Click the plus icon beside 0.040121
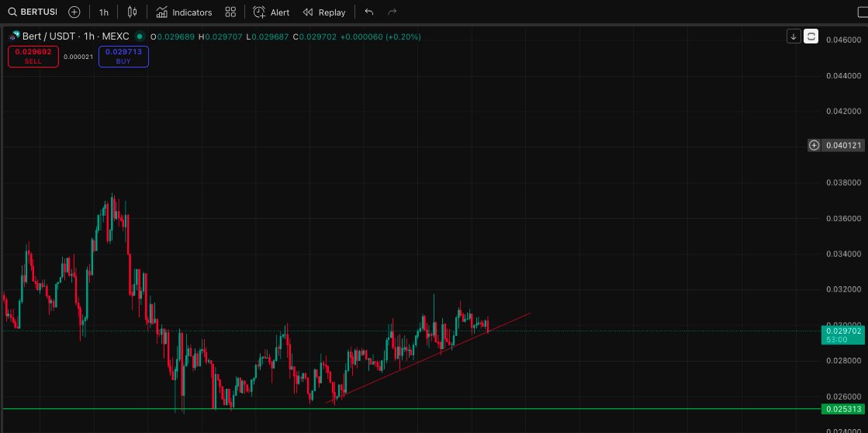The width and height of the screenshot is (868, 433). pos(814,146)
